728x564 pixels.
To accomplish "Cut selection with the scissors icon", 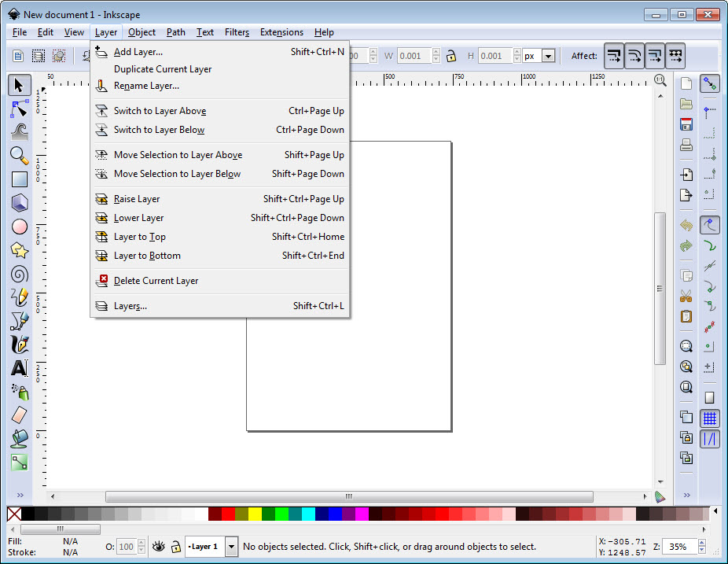I will [x=686, y=296].
